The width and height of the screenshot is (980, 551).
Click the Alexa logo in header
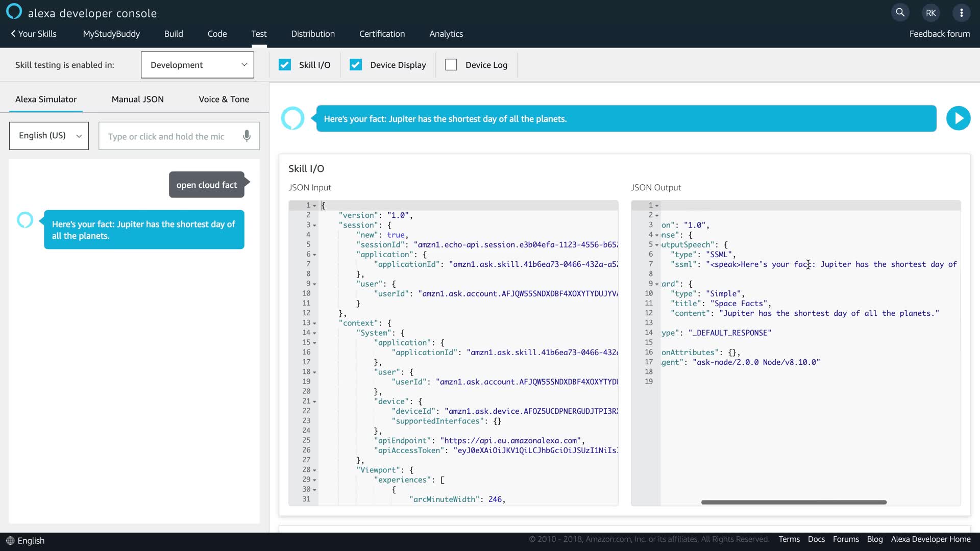pyautogui.click(x=14, y=11)
